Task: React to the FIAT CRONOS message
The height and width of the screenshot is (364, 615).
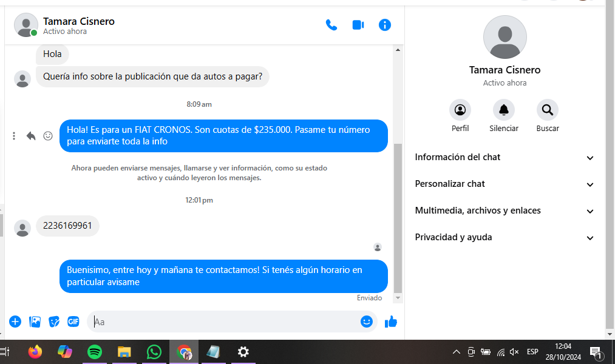Action: (48, 136)
